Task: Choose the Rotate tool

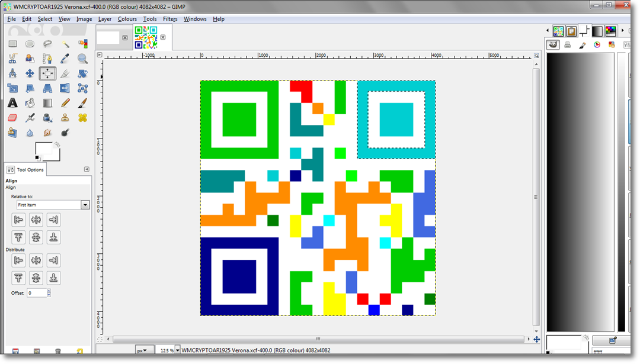Action: point(83,73)
